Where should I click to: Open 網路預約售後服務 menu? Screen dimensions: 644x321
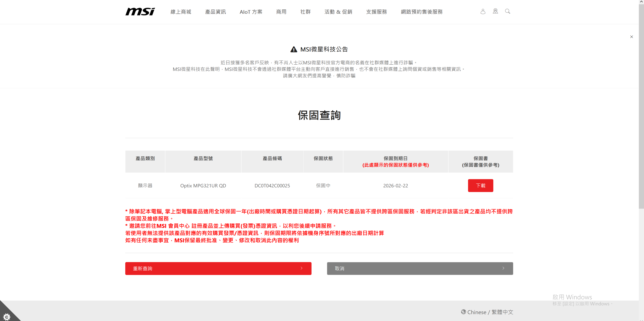(x=422, y=12)
